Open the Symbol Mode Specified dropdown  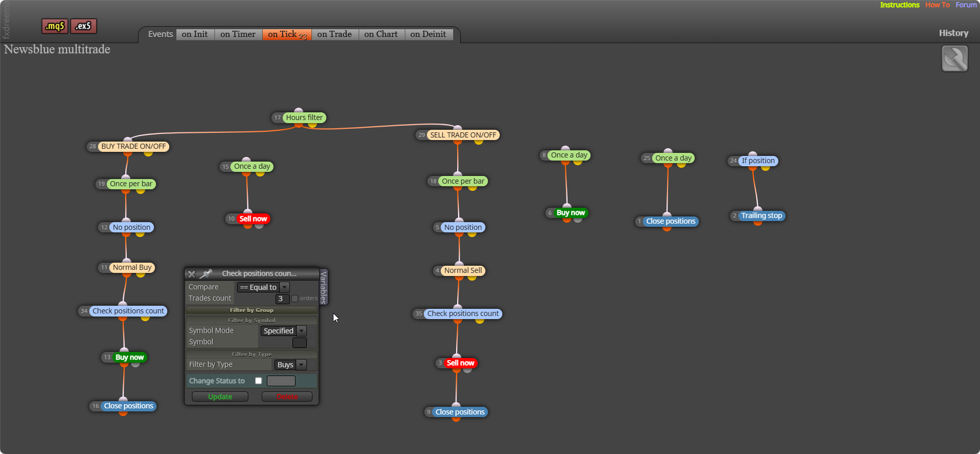point(284,331)
